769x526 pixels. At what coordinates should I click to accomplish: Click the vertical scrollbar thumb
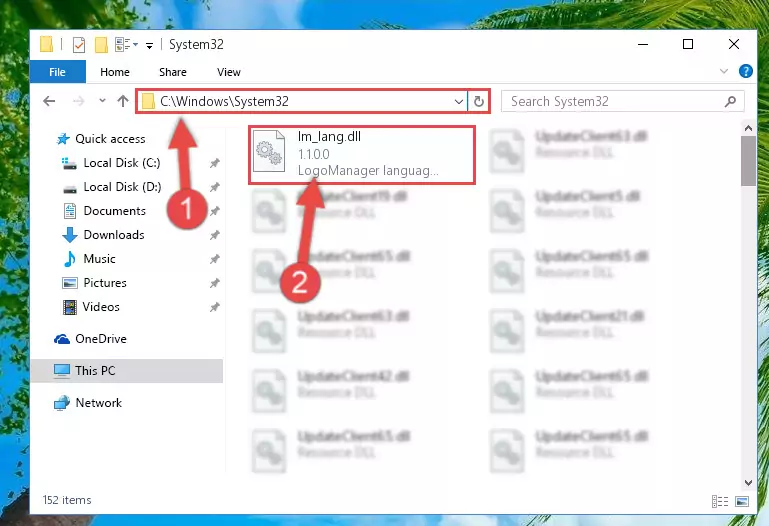point(748,161)
